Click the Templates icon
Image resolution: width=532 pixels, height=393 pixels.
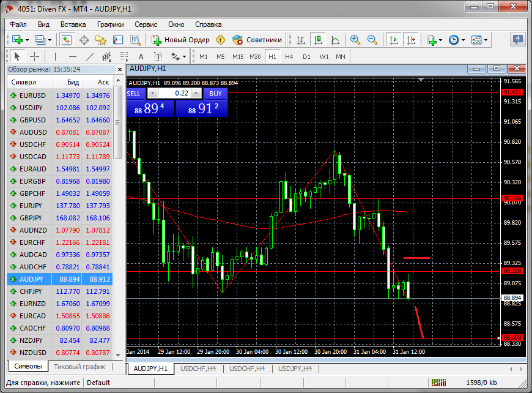point(476,40)
